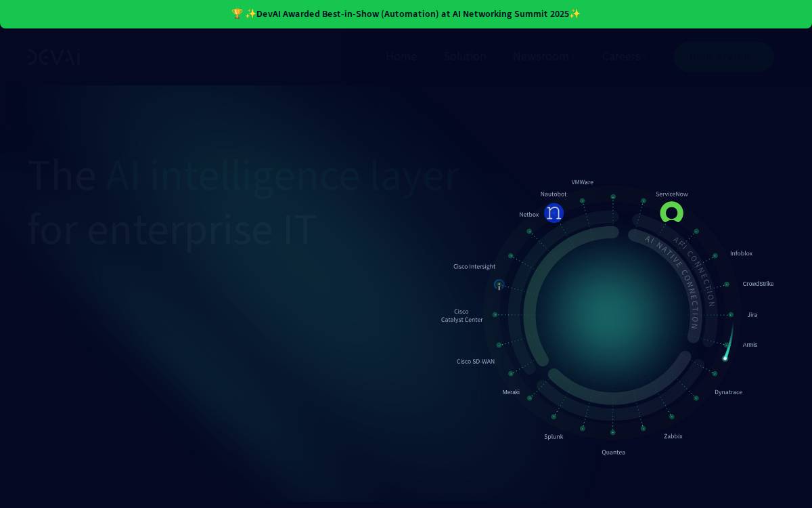
Task: Click the DevAI logo in header
Action: pyautogui.click(x=54, y=57)
